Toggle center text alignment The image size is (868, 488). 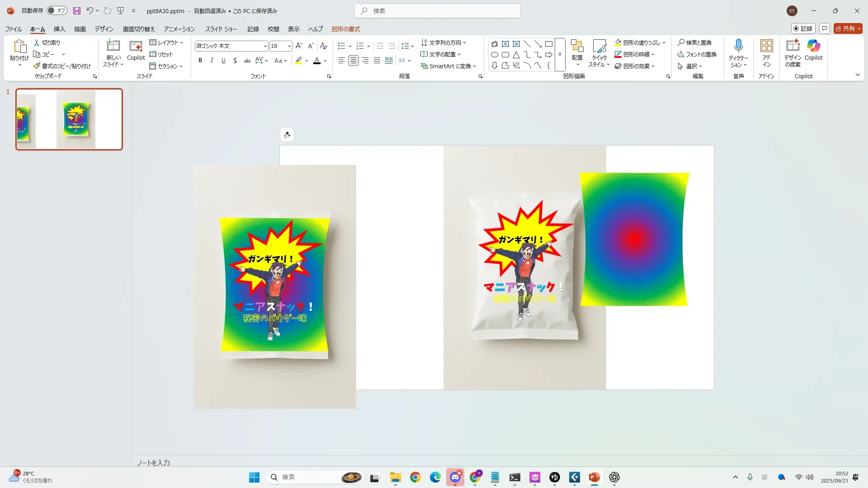[354, 61]
